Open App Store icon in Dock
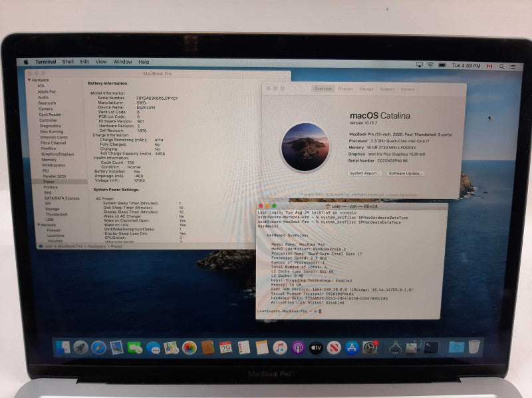 tap(352, 347)
